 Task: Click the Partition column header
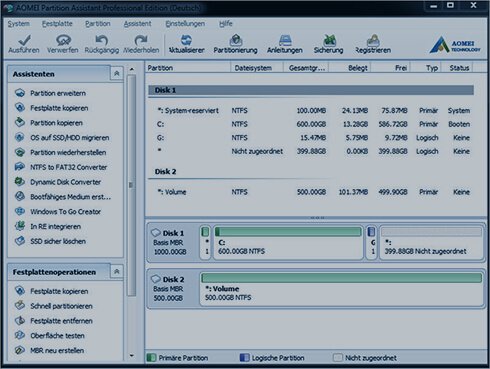coord(188,68)
